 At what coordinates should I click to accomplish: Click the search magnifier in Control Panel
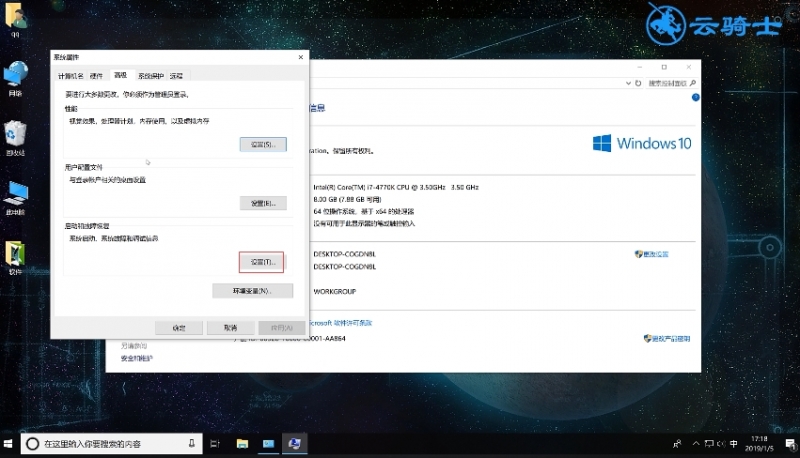coord(692,83)
